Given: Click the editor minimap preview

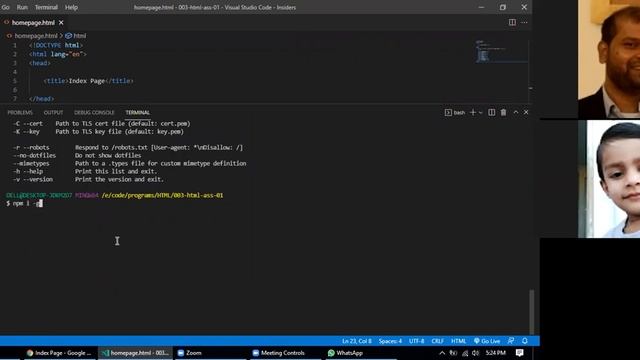Looking at the screenshot, I should coord(501,51).
